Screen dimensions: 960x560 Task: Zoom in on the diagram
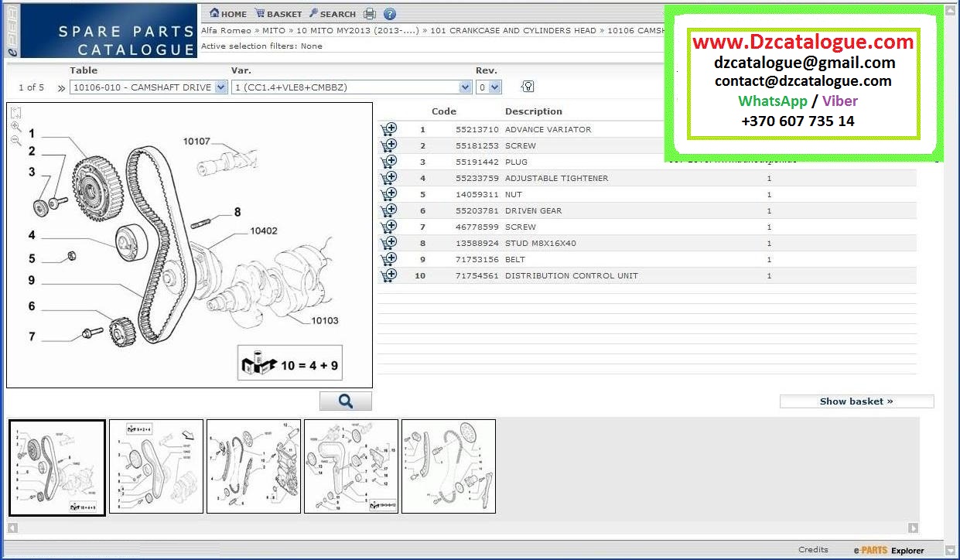point(16,126)
